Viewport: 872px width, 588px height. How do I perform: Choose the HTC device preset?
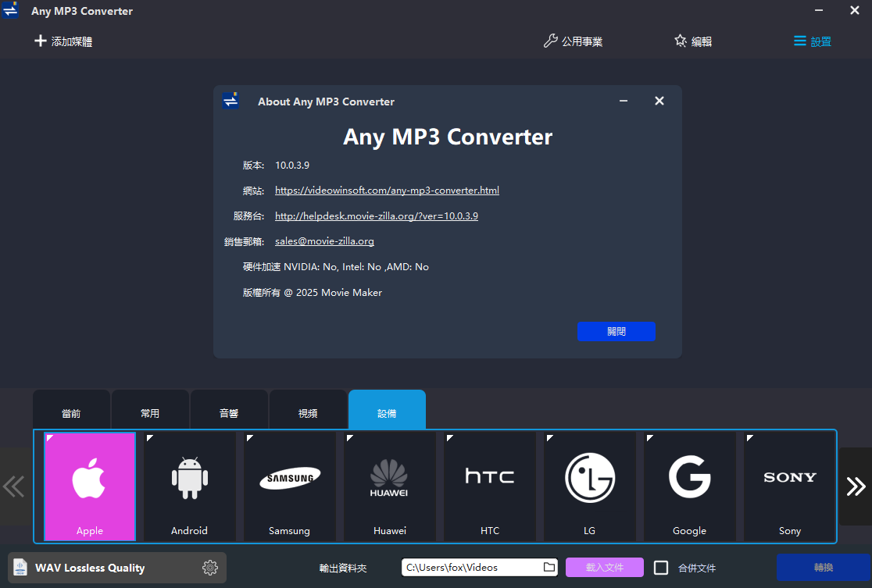(490, 486)
